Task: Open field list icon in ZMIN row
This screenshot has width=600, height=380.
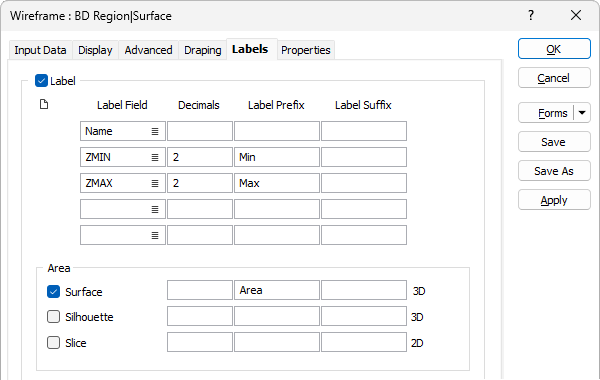Action: [x=155, y=157]
